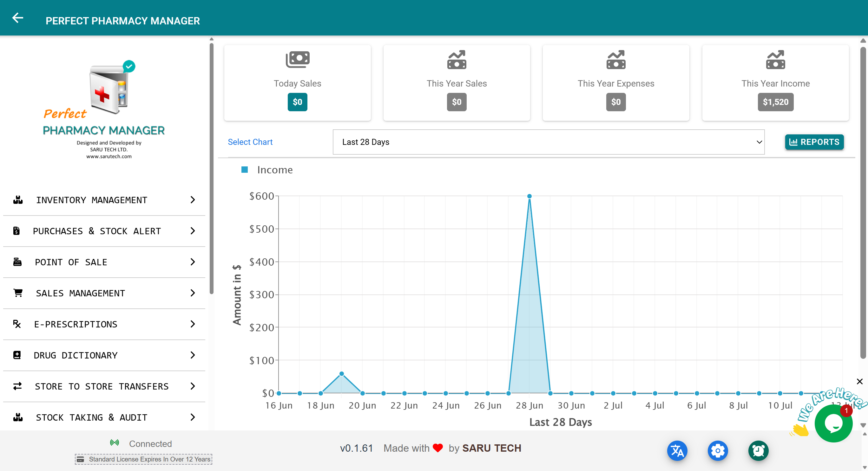Viewport: 868px width, 471px height.
Task: Click the main page scrollbar thumb
Action: pos(863,202)
